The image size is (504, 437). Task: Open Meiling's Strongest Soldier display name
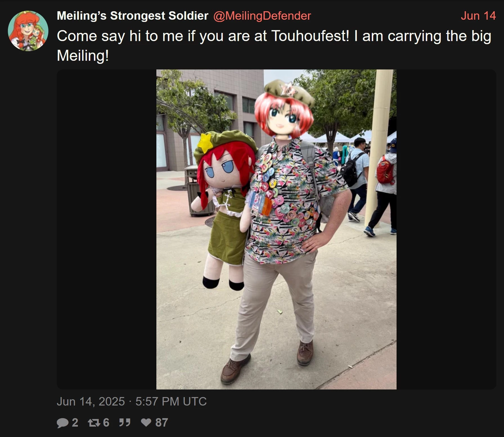(x=132, y=16)
